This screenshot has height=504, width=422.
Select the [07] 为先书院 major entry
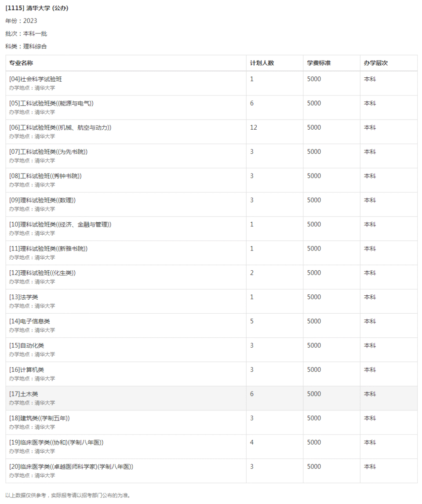(x=48, y=152)
